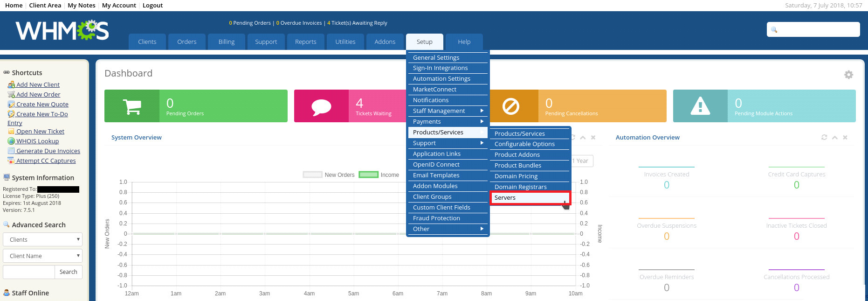
Task: Select Servers from the Products/Services submenu
Action: (x=529, y=198)
